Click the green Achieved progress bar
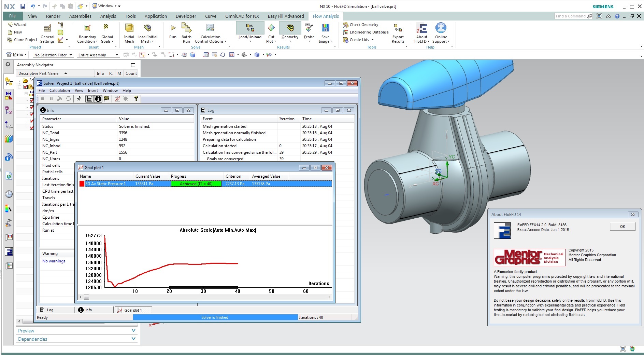Screen dimensions: 644x355 [x=196, y=184]
